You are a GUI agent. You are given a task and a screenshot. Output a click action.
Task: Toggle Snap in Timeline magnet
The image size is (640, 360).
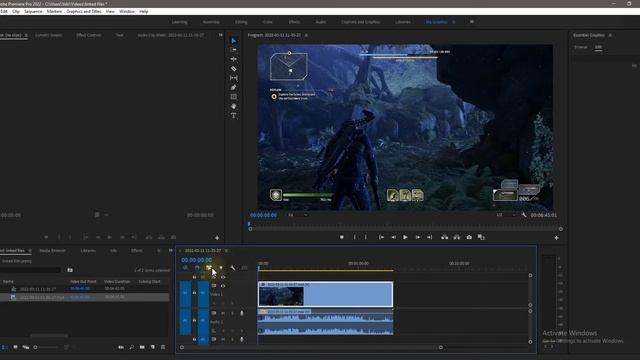tap(197, 268)
